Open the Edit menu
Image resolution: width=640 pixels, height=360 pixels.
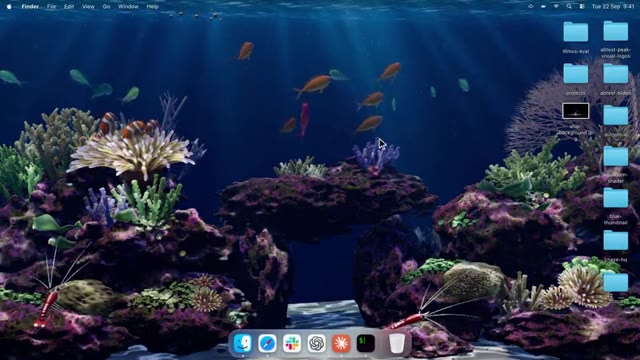pos(69,7)
